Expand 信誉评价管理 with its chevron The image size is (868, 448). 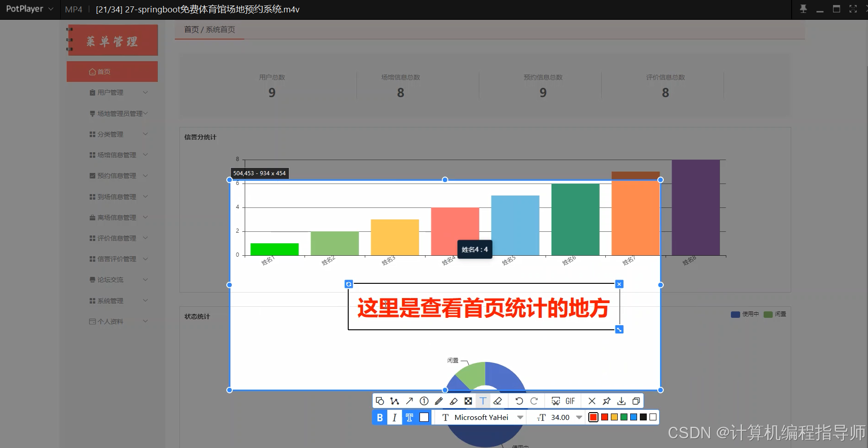(145, 259)
